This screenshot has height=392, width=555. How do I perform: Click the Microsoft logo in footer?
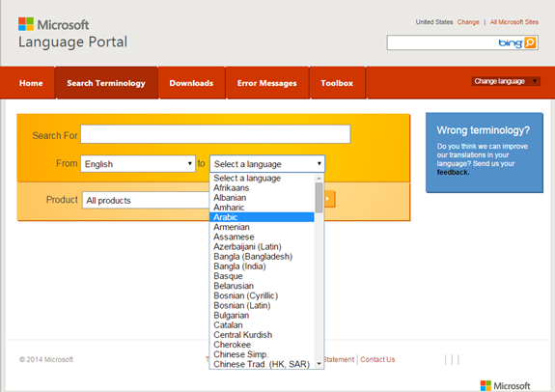505,385
